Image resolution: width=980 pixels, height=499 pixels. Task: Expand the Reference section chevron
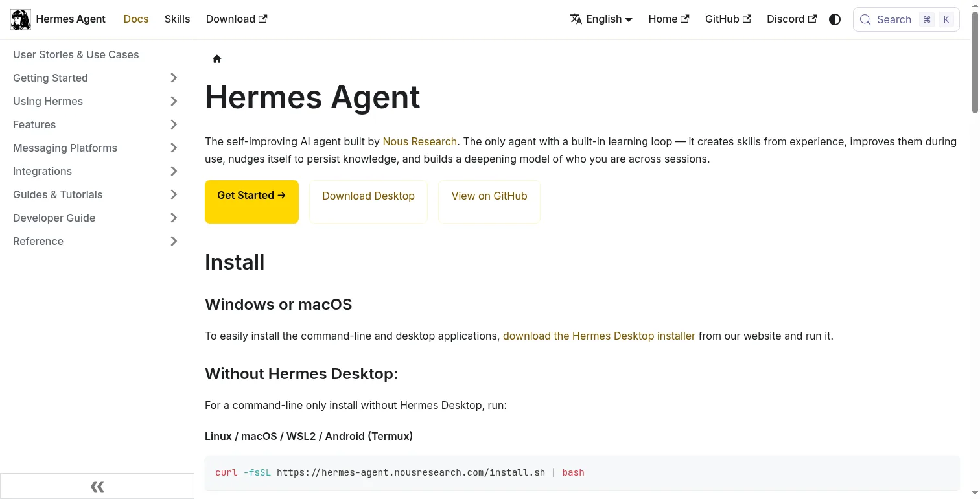click(174, 241)
